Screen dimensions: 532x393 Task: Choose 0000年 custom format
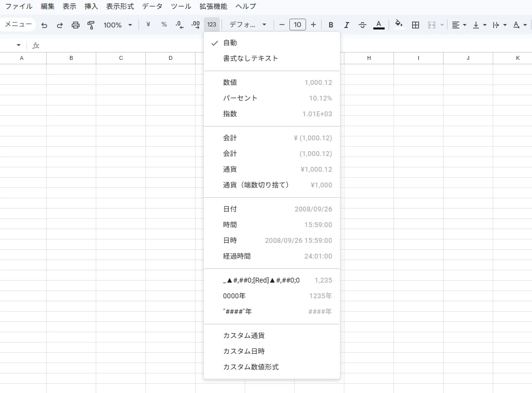272,296
